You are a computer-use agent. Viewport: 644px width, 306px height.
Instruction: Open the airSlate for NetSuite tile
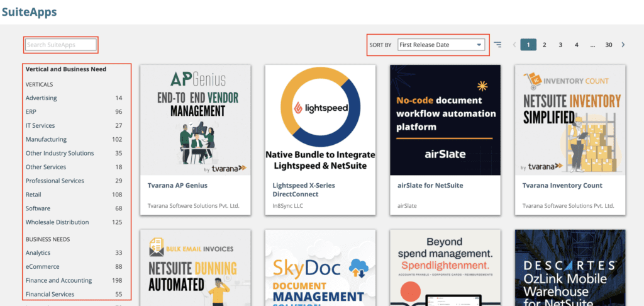click(x=445, y=140)
